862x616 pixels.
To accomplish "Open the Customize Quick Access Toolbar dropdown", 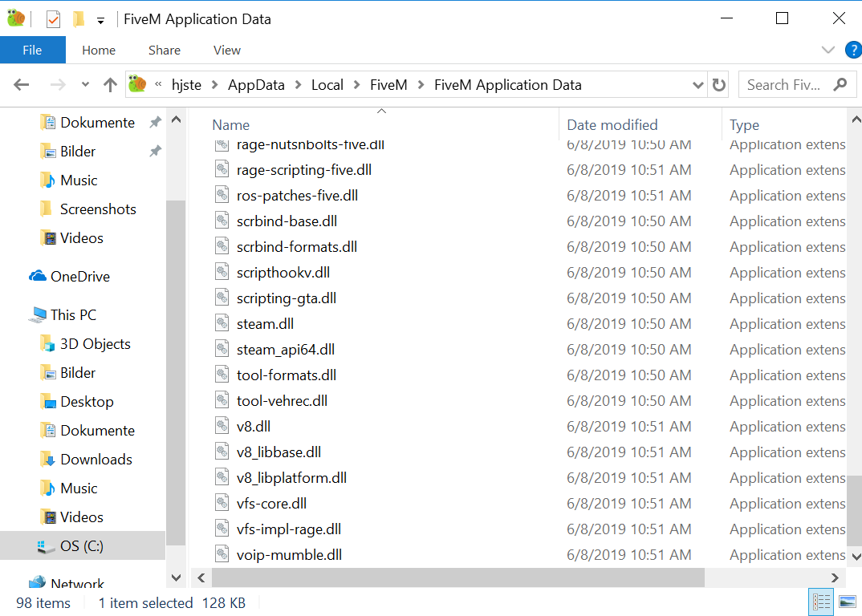I will (100, 21).
